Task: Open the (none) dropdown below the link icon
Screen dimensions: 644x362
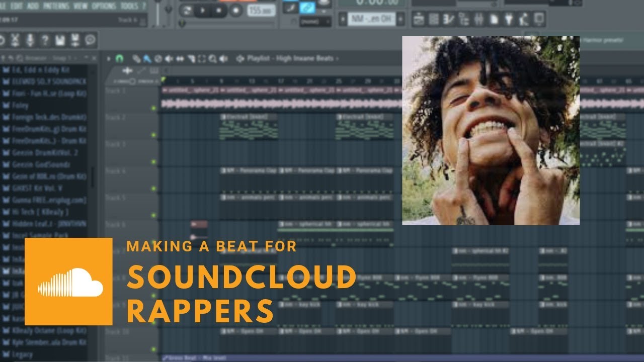Action: pyautogui.click(x=315, y=22)
